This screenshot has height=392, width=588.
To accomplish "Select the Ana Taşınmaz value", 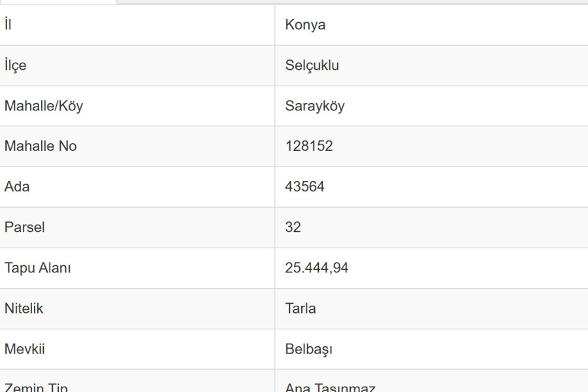I will [330, 387].
